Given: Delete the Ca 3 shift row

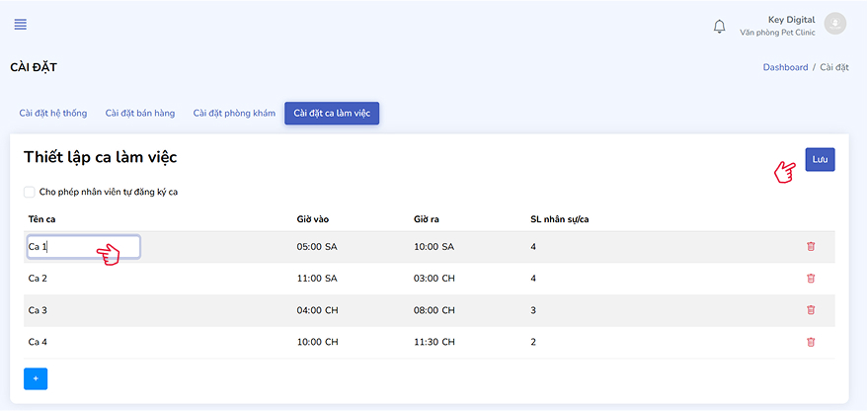Looking at the screenshot, I should point(811,310).
